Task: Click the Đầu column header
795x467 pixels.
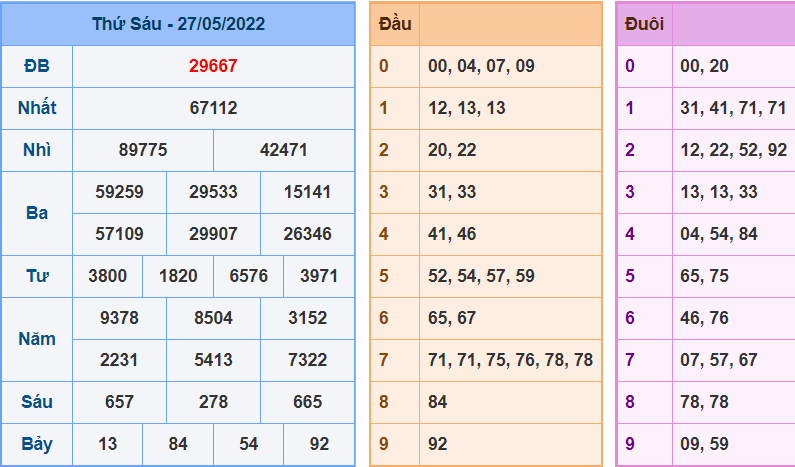Action: [x=395, y=24]
